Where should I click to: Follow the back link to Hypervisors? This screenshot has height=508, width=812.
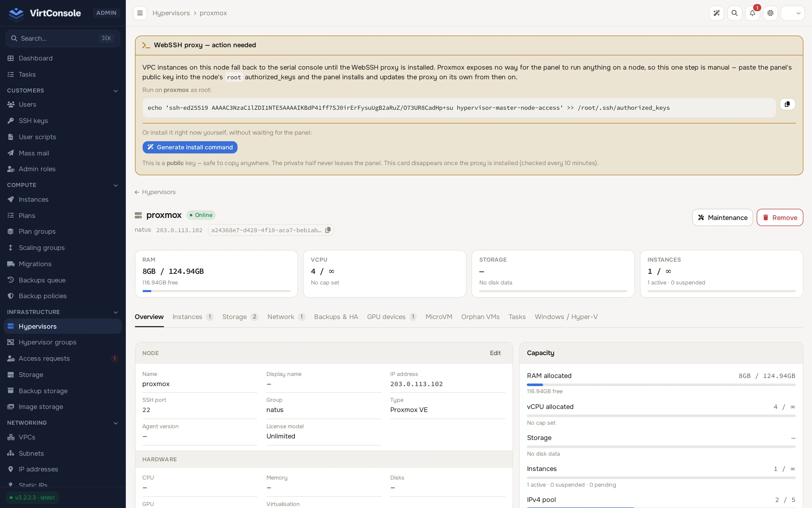pyautogui.click(x=155, y=192)
